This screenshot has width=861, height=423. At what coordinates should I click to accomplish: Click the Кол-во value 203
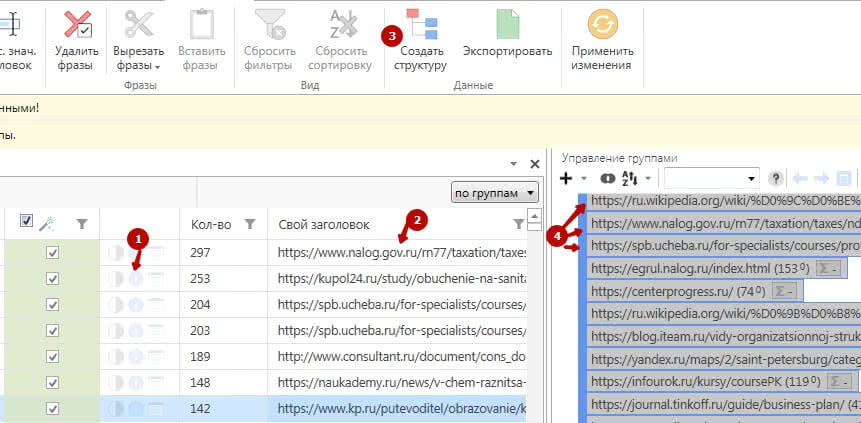(x=200, y=330)
